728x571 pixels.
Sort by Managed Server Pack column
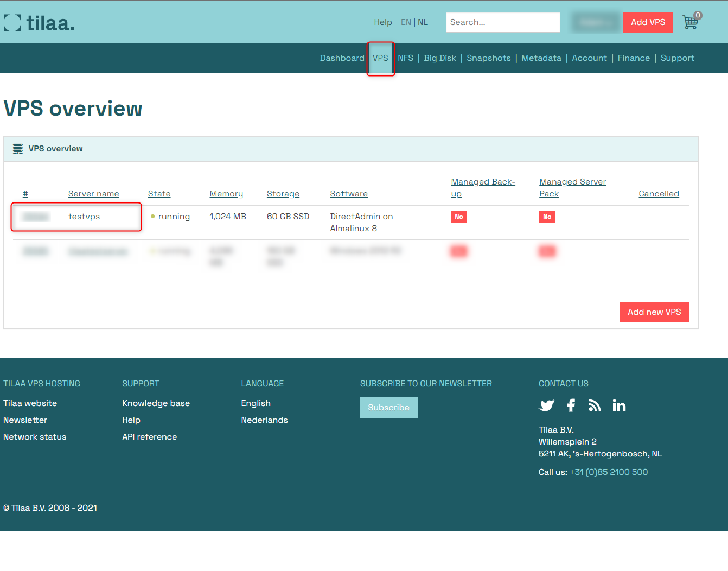(572, 188)
